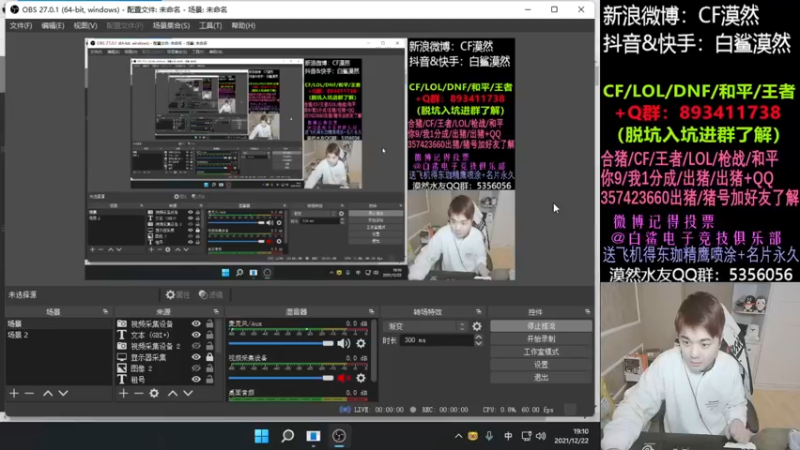Pop out the 来源 dock panel
The height and width of the screenshot is (450, 800).
click(x=216, y=311)
